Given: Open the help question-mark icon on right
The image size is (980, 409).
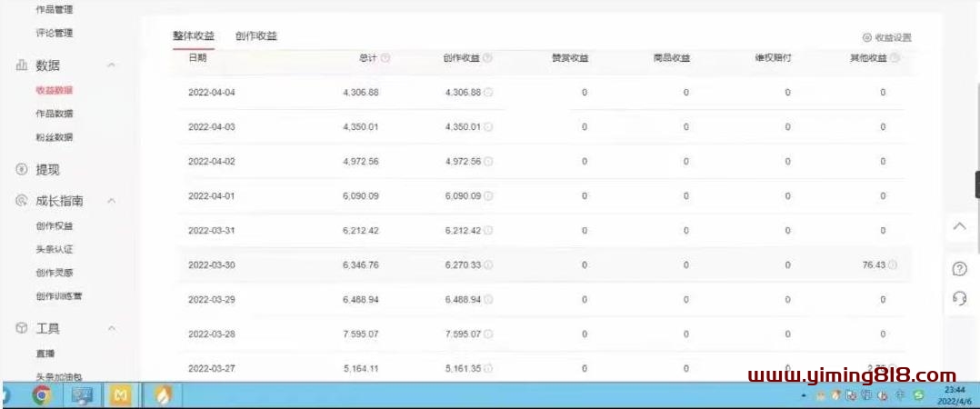Looking at the screenshot, I should click(x=959, y=269).
